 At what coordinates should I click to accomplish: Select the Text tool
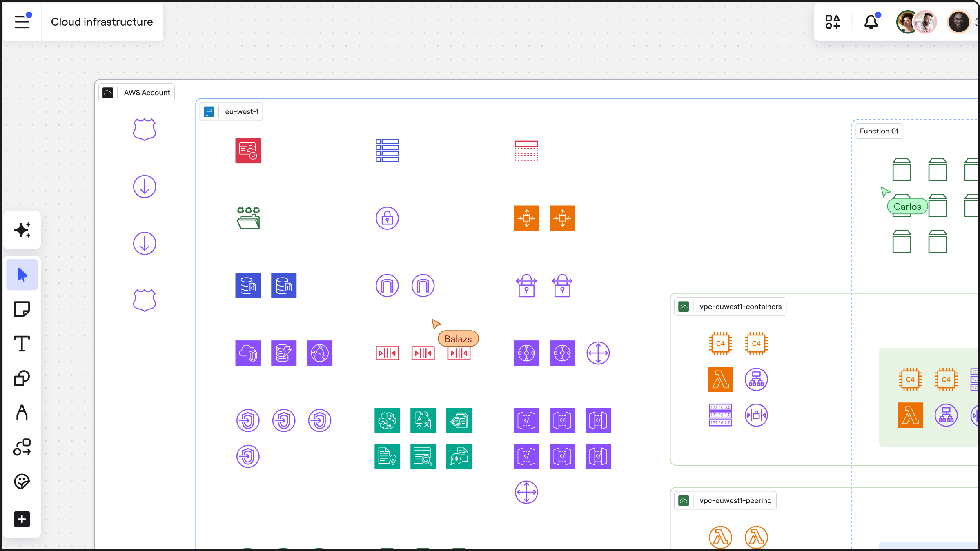[x=22, y=344]
